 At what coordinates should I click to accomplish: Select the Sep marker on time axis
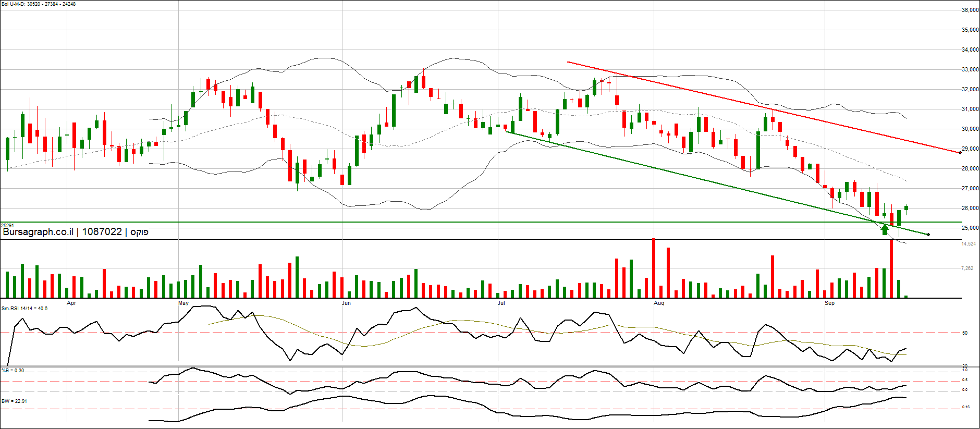point(829,303)
